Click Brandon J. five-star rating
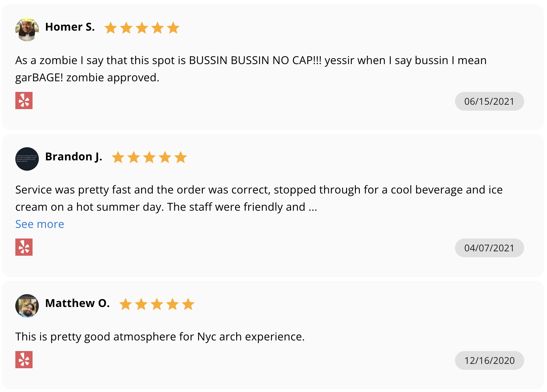 click(149, 157)
